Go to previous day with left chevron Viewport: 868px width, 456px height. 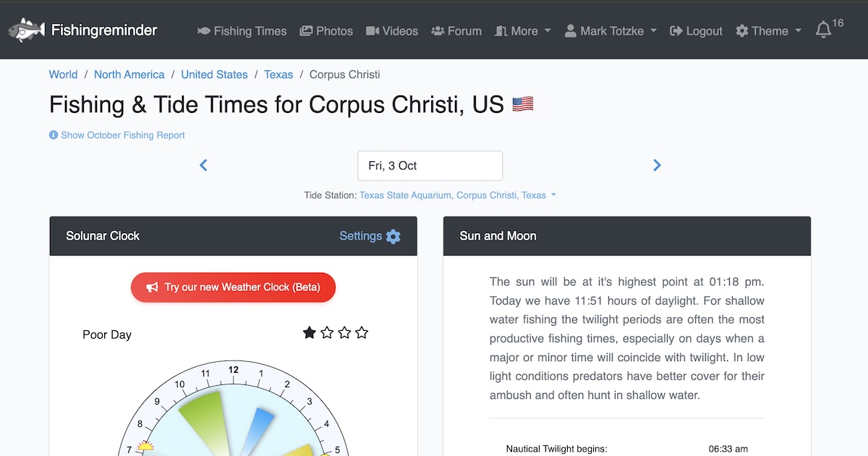click(x=203, y=166)
